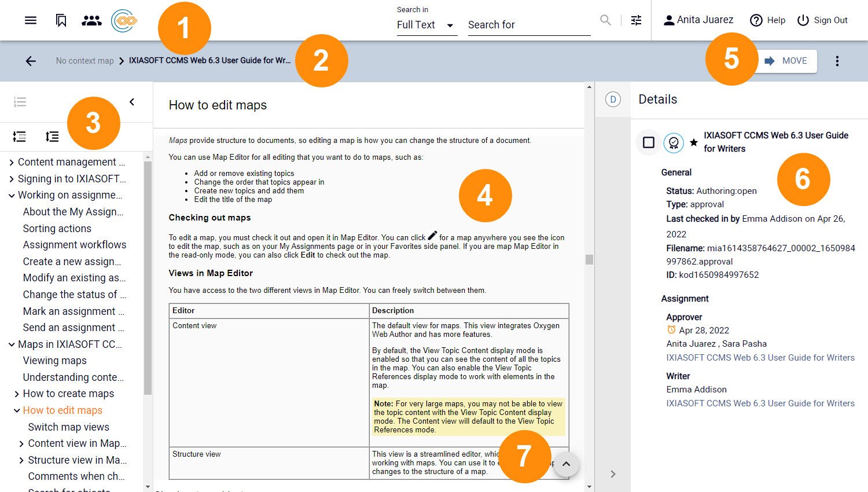Select Sorting actions topic

[x=57, y=229]
